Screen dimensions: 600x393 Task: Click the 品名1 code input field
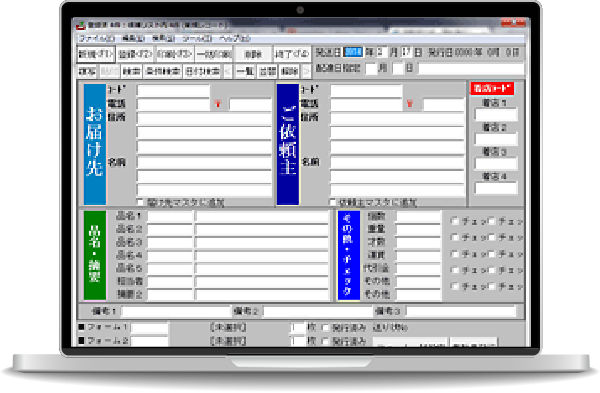[170, 217]
